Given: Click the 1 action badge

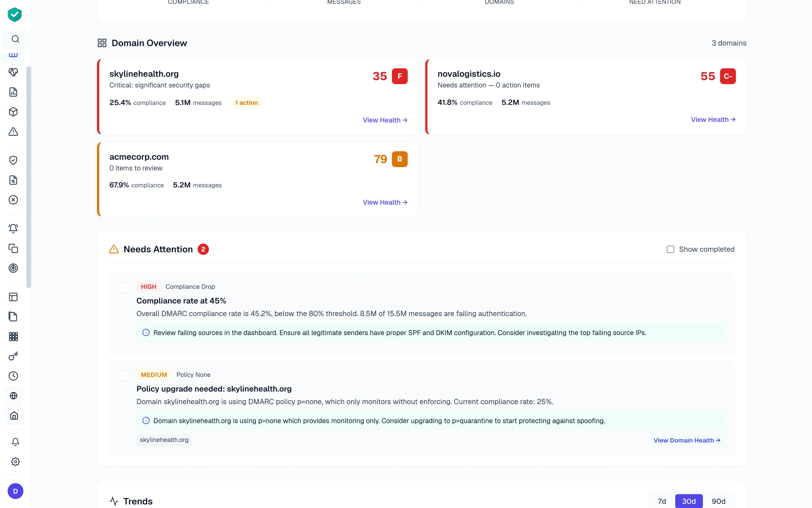Looking at the screenshot, I should pos(246,103).
